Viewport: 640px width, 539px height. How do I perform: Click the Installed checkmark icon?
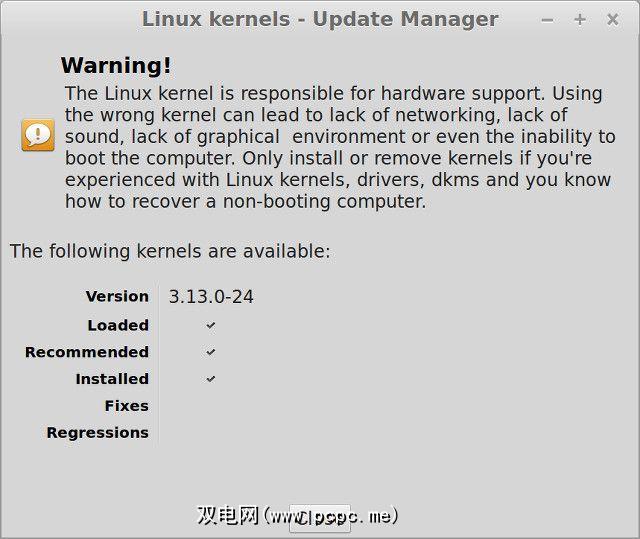click(x=211, y=379)
